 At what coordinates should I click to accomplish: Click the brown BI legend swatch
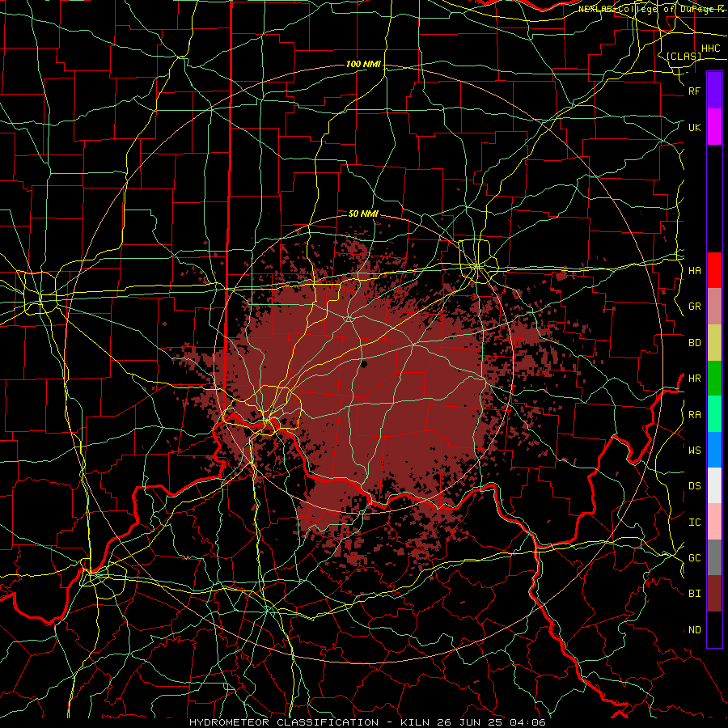point(714,594)
